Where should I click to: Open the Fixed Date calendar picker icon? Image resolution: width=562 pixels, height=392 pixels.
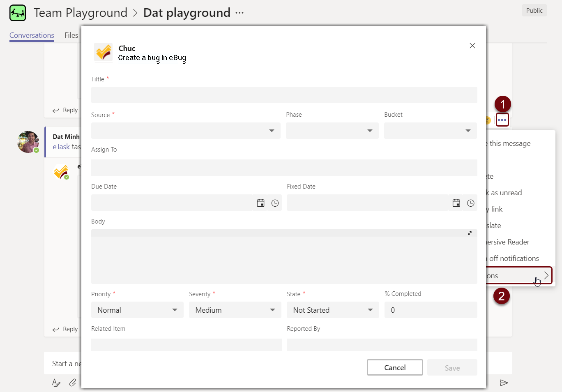pyautogui.click(x=456, y=203)
